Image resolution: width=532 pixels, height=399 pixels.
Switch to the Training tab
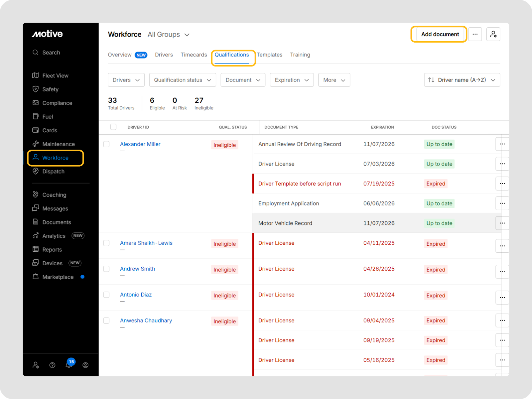click(x=300, y=55)
